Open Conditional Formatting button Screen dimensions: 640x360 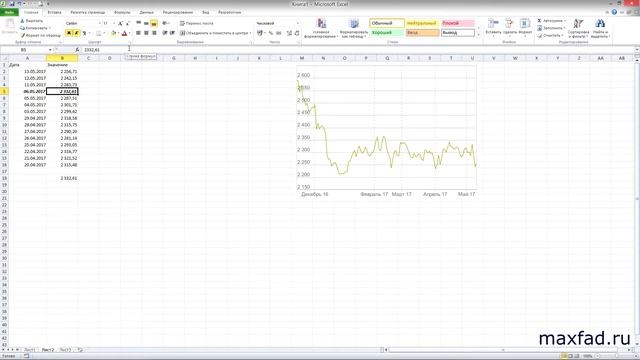coord(321,29)
